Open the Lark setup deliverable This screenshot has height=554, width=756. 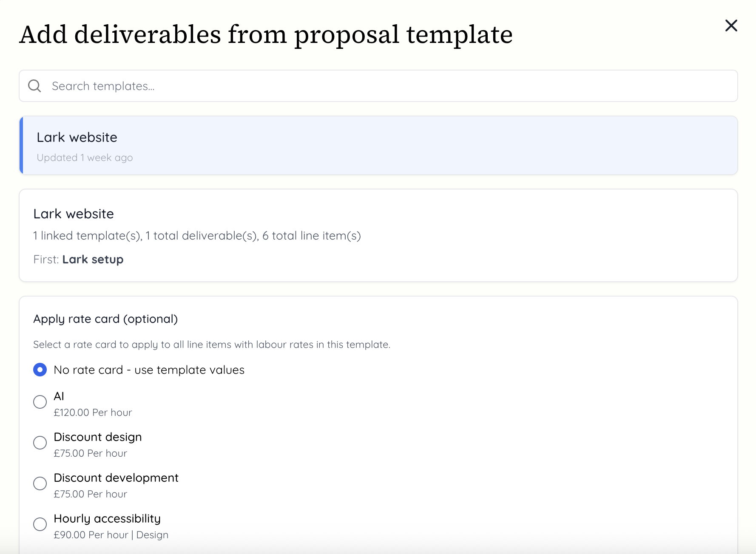[x=93, y=259]
